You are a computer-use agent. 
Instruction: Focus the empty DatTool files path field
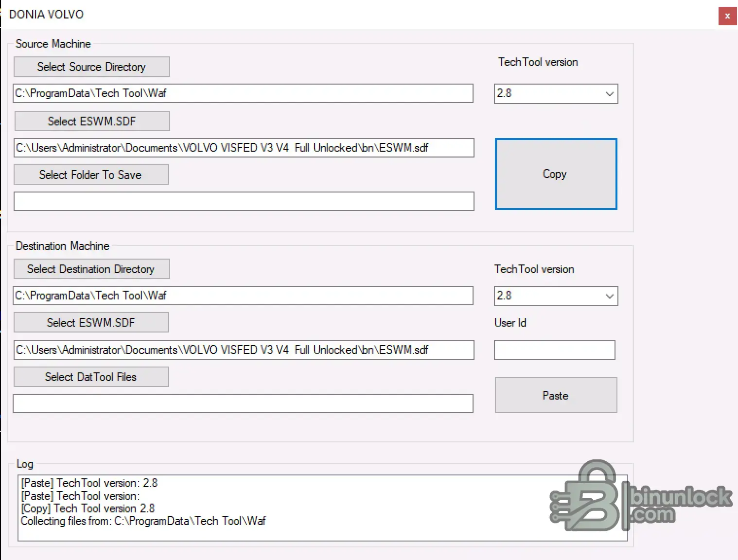pos(243,403)
